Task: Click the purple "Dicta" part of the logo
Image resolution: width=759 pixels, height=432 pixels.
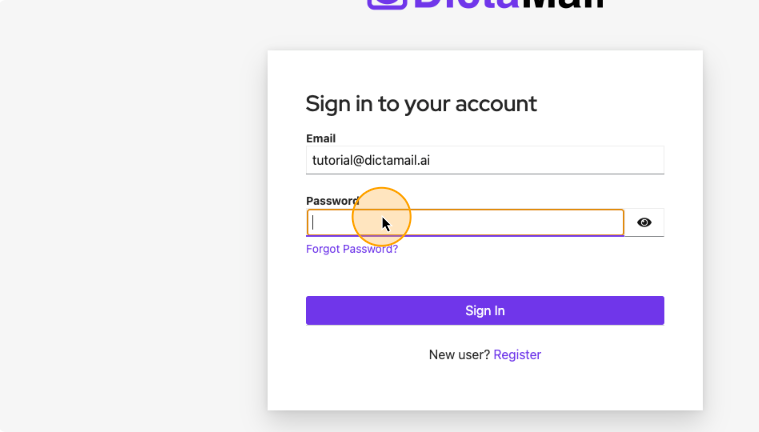Action: coord(465,4)
